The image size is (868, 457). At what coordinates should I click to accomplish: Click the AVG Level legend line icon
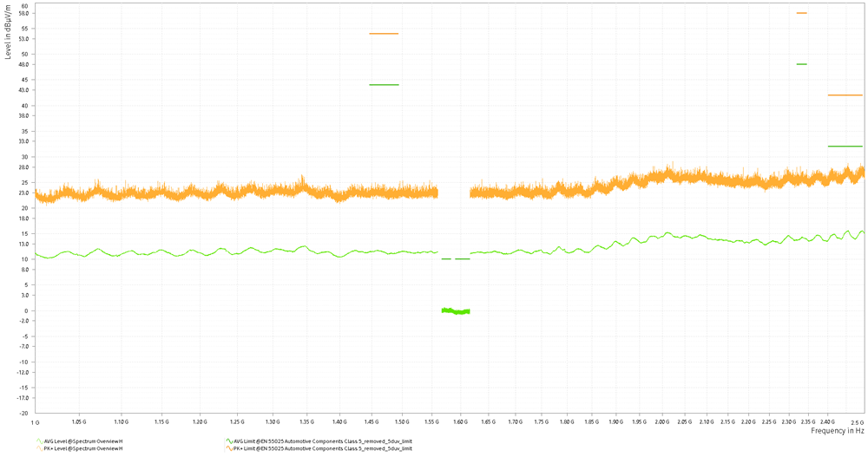(x=38, y=441)
